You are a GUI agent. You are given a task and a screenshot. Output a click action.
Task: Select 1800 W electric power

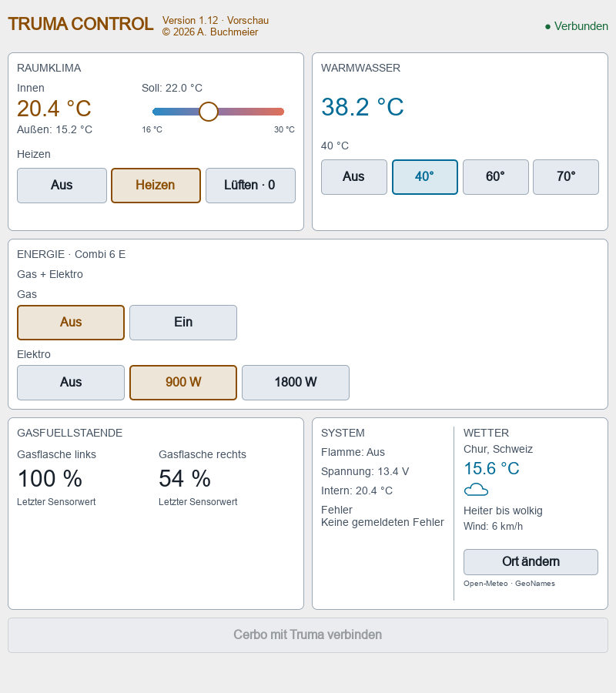click(x=296, y=382)
